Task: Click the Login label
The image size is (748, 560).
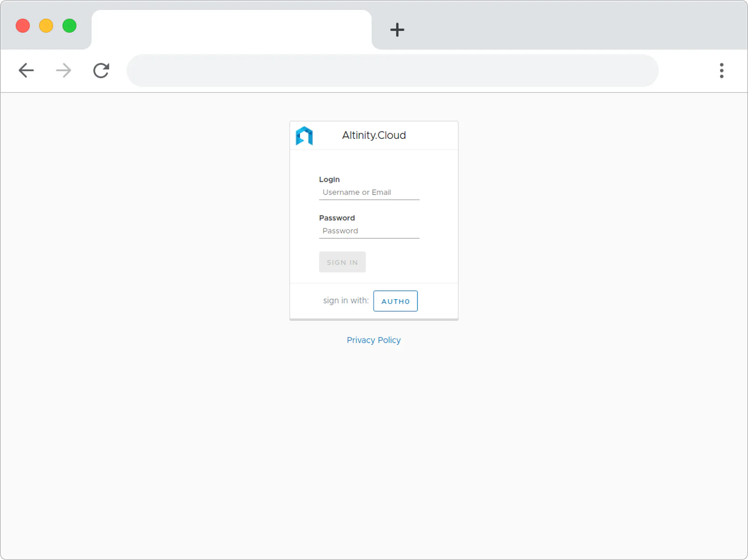Action: (330, 179)
